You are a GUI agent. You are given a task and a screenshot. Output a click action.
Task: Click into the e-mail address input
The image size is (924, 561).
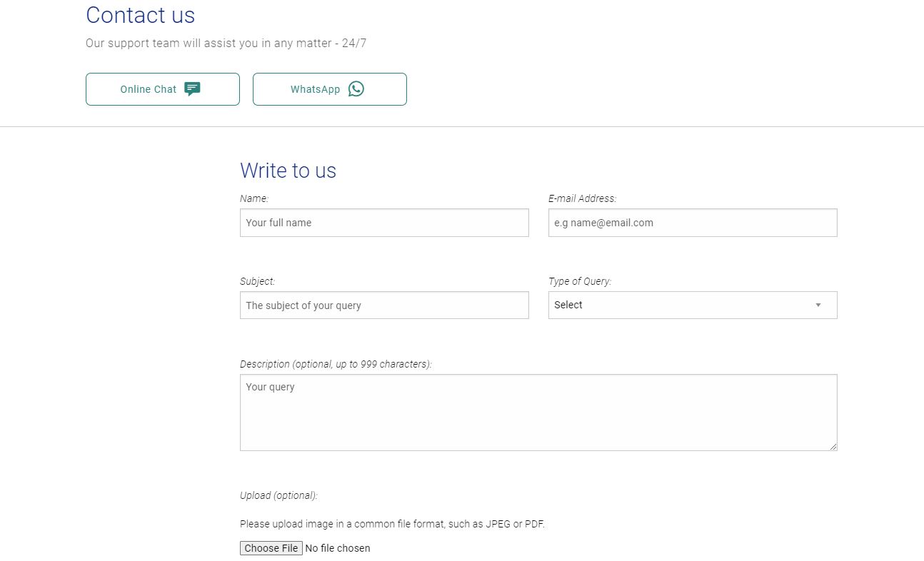[692, 223]
